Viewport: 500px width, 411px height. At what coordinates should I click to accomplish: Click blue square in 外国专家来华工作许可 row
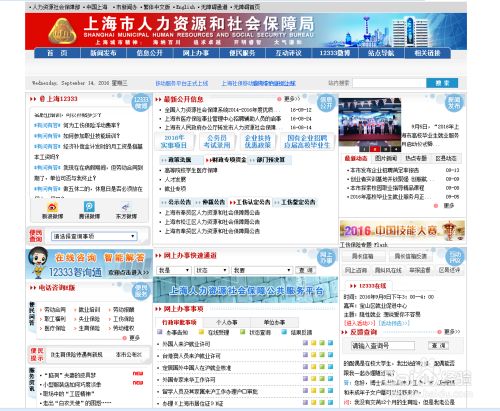(x=330, y=379)
